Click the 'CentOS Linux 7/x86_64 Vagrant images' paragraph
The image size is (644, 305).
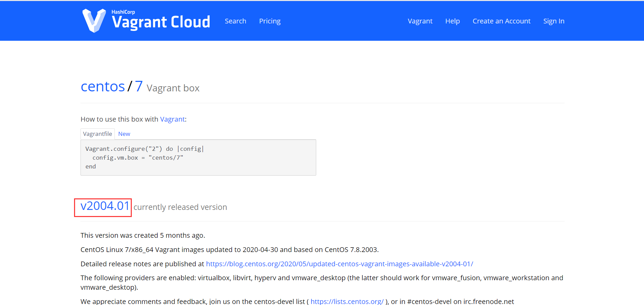click(x=229, y=250)
